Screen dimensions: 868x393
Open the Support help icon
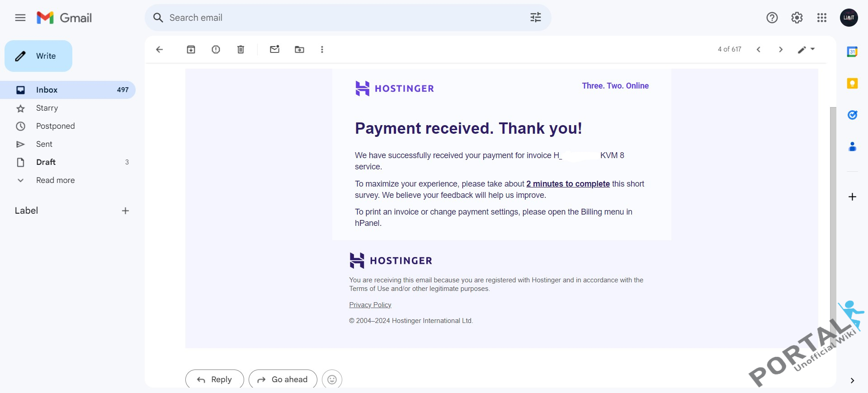click(772, 18)
